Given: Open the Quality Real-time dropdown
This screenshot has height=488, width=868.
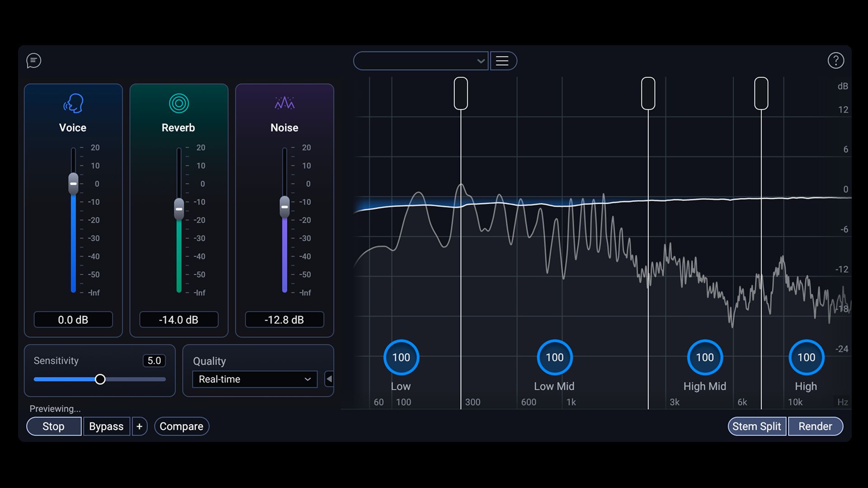Looking at the screenshot, I should point(255,379).
